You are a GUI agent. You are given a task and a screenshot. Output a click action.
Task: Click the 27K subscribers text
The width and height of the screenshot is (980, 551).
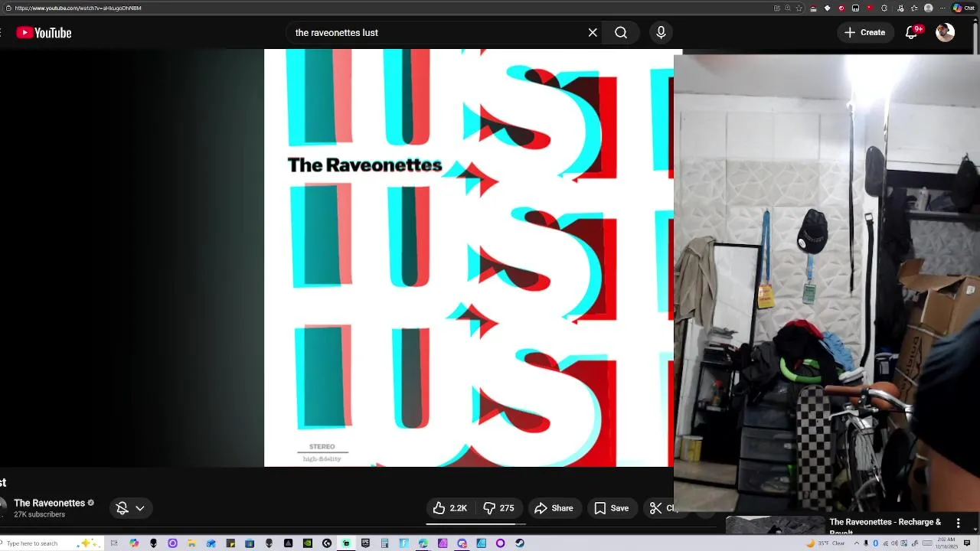39,515
